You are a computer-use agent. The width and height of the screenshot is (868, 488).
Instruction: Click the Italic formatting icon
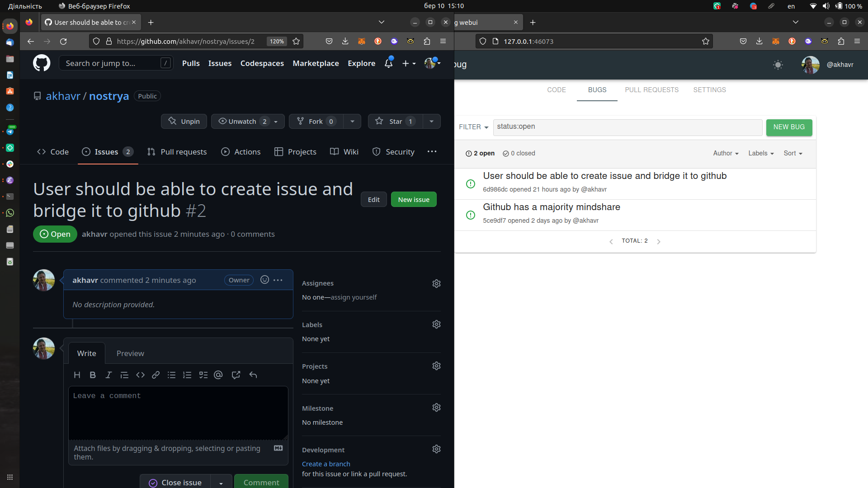[108, 375]
